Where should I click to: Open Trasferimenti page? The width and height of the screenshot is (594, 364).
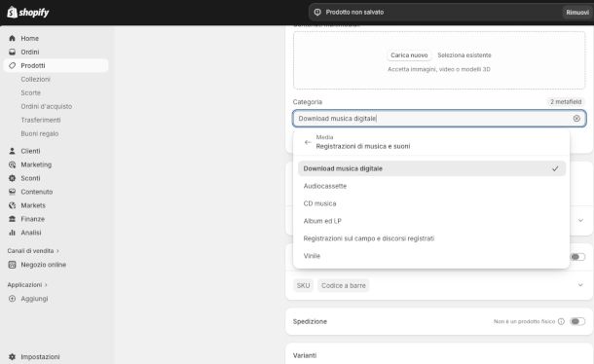tap(41, 120)
